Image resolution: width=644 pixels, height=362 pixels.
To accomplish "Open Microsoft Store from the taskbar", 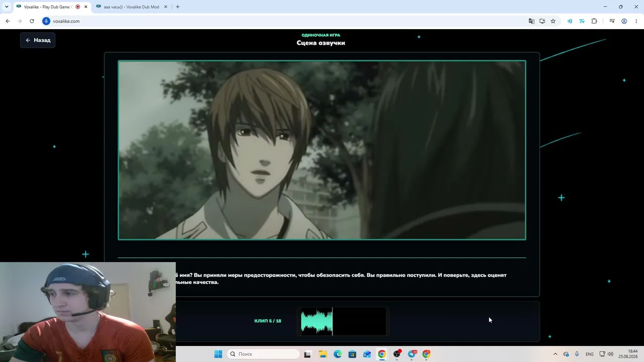I will coord(352,354).
